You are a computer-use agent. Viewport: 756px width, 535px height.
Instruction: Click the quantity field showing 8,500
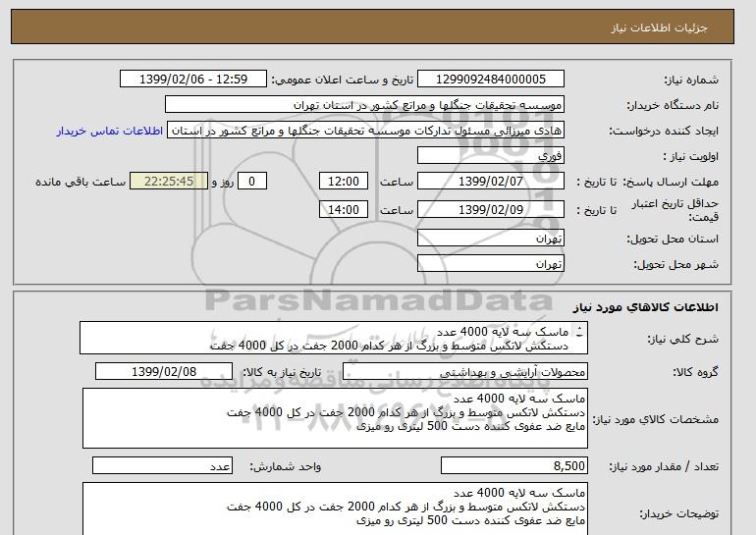(x=514, y=466)
